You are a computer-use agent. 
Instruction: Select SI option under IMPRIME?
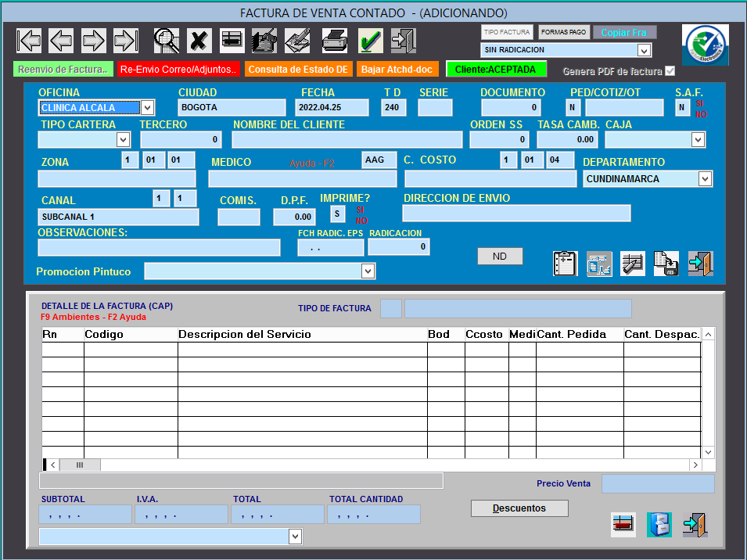pyautogui.click(x=360, y=210)
